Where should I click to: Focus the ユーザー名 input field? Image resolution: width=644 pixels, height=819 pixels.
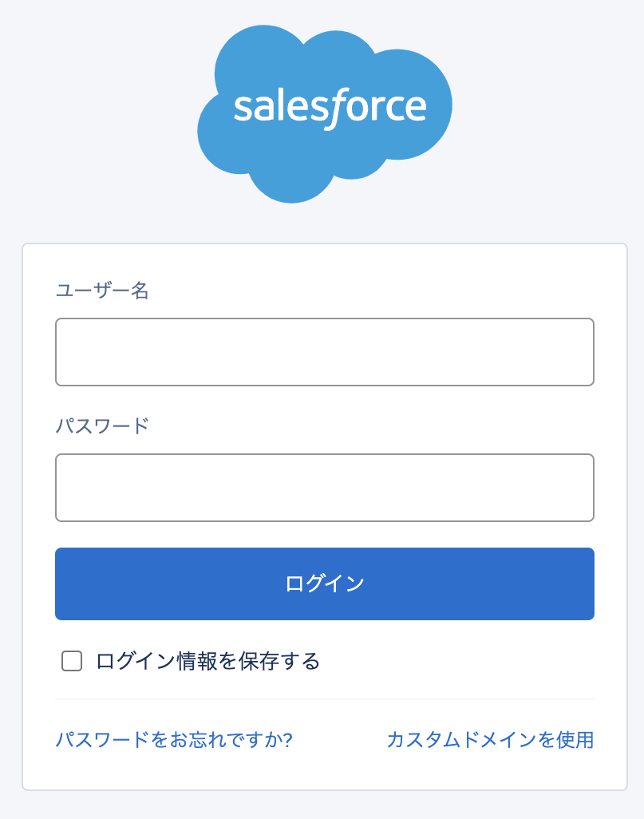point(324,352)
